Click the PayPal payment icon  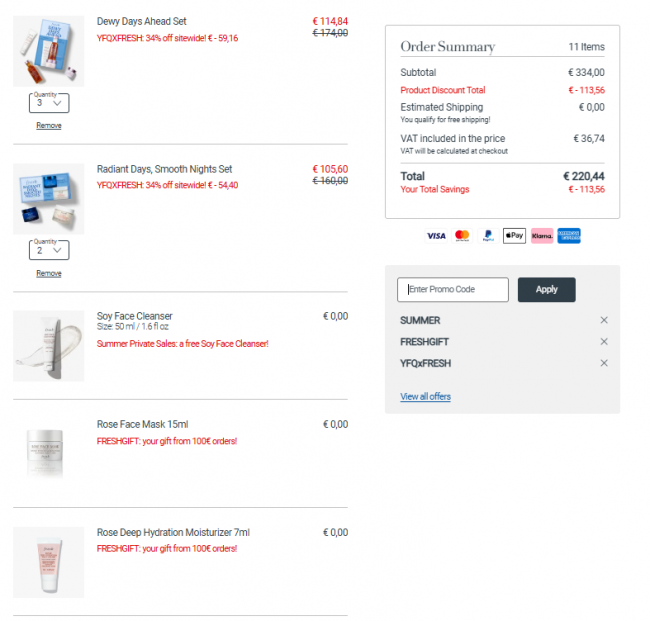(x=488, y=236)
